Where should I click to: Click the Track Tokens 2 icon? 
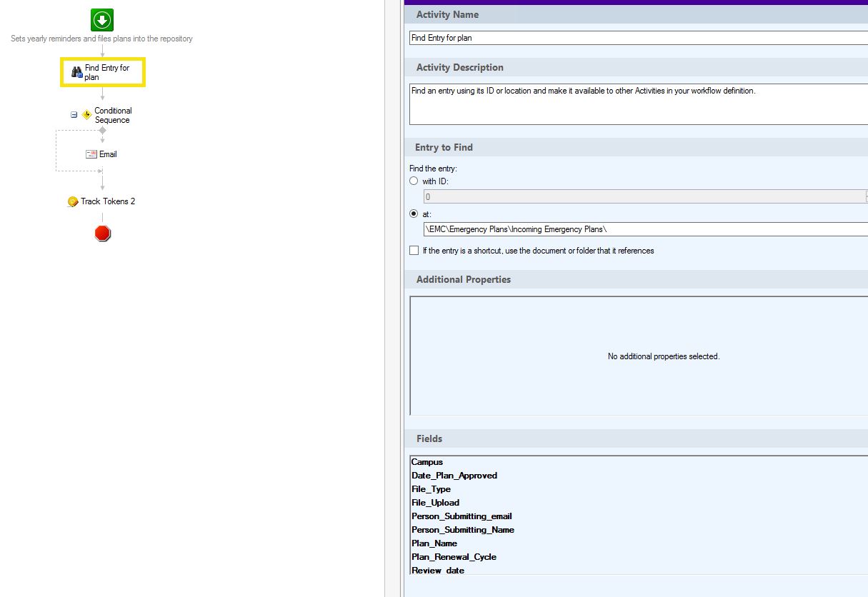(73, 202)
